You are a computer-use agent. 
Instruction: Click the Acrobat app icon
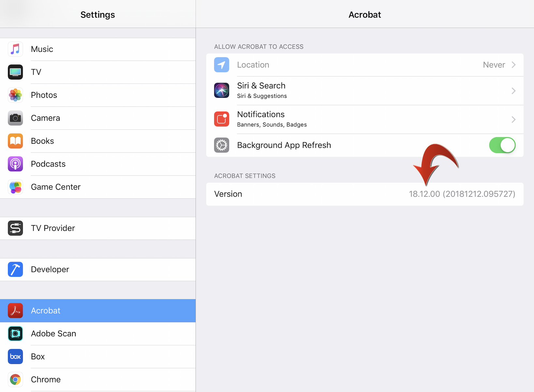click(x=15, y=311)
